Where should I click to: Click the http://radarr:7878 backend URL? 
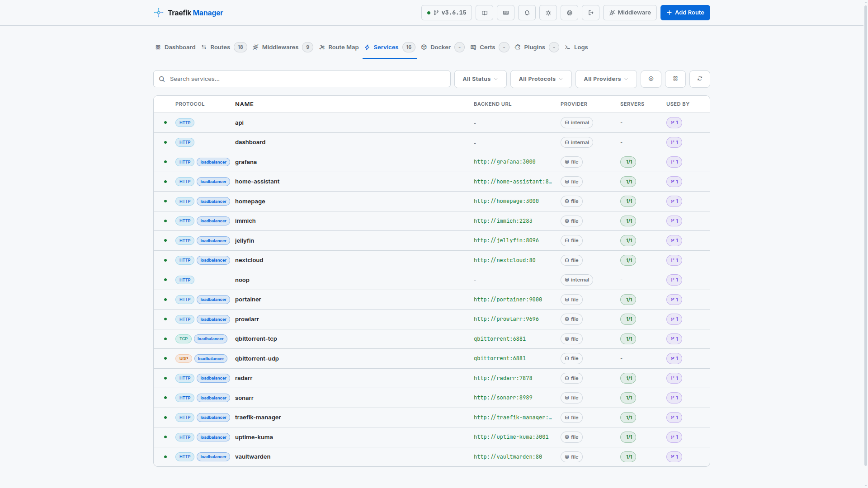pos(503,378)
